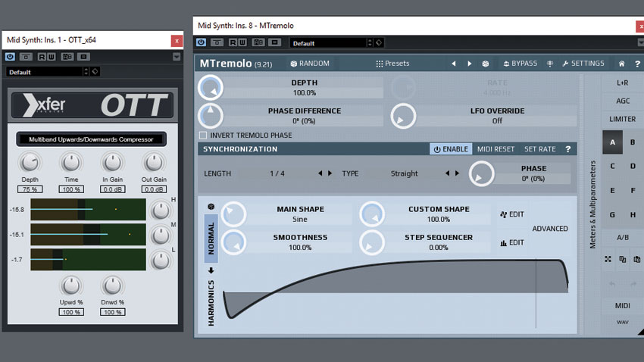Click SET RATE in Synchronization
The width and height of the screenshot is (644, 362).
point(539,149)
